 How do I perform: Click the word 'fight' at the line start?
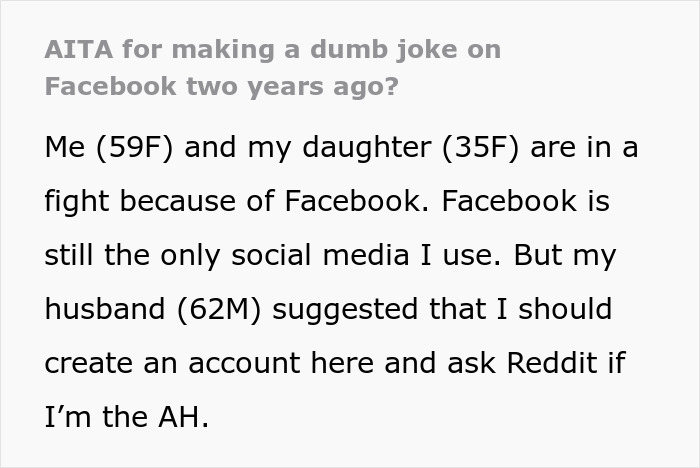(69, 202)
